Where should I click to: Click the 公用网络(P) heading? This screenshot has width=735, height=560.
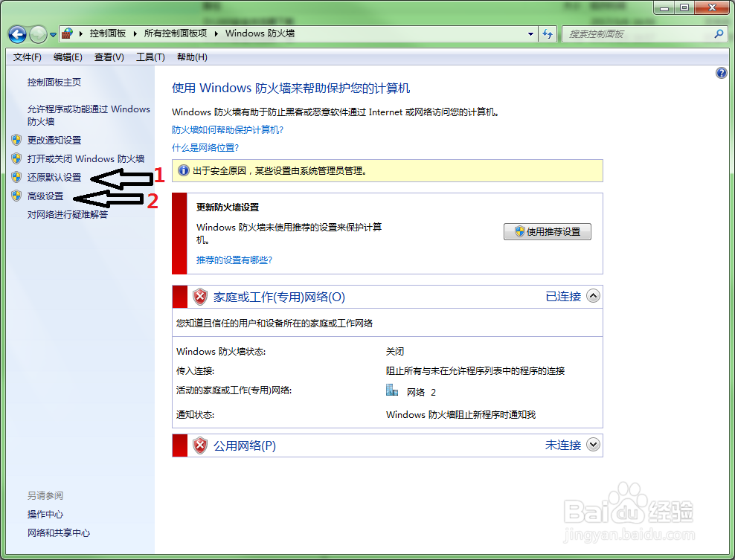tap(244, 445)
